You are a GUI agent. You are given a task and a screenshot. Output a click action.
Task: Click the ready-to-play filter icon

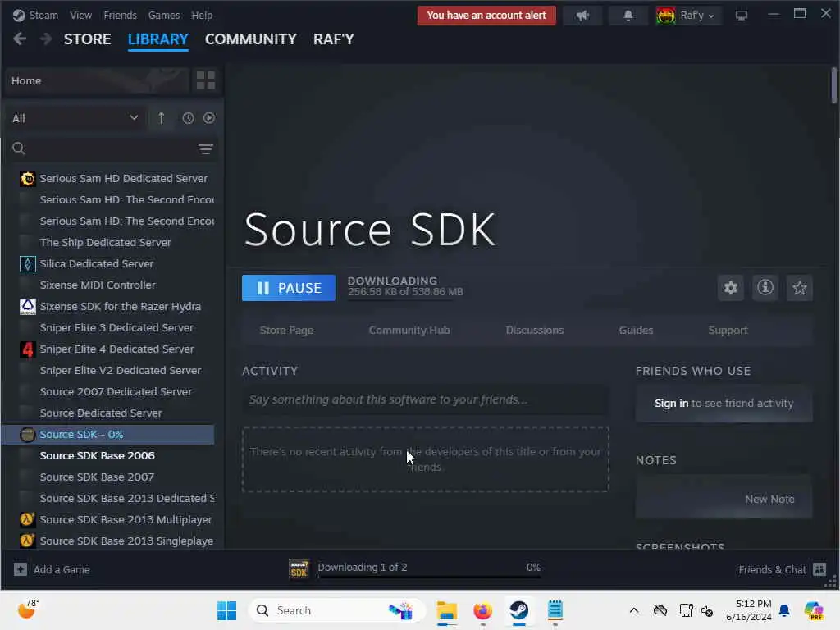[x=209, y=118]
